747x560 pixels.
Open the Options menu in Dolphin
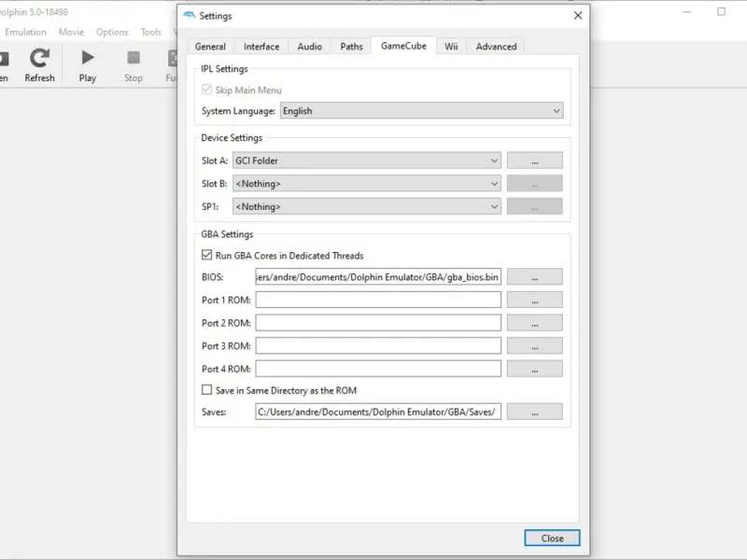[x=112, y=32]
